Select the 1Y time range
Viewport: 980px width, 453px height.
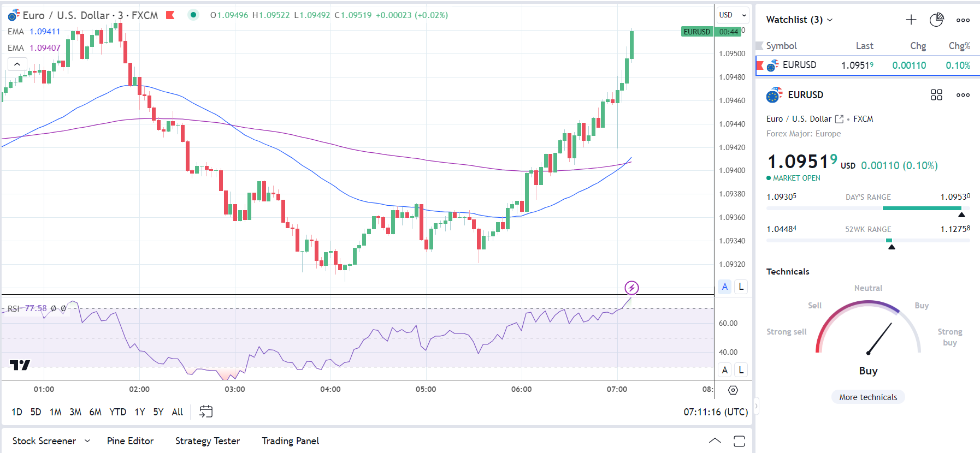[140, 412]
